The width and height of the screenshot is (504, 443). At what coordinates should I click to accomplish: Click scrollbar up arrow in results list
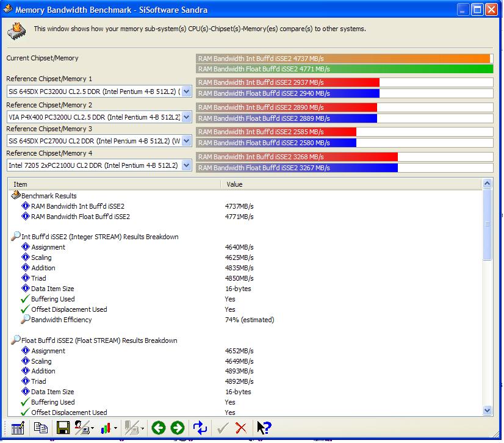tap(488, 184)
